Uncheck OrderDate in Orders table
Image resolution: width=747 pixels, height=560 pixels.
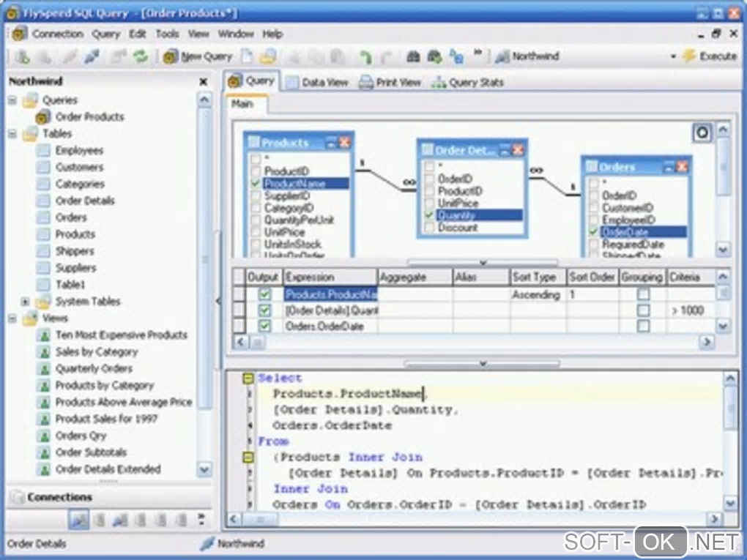click(x=594, y=232)
